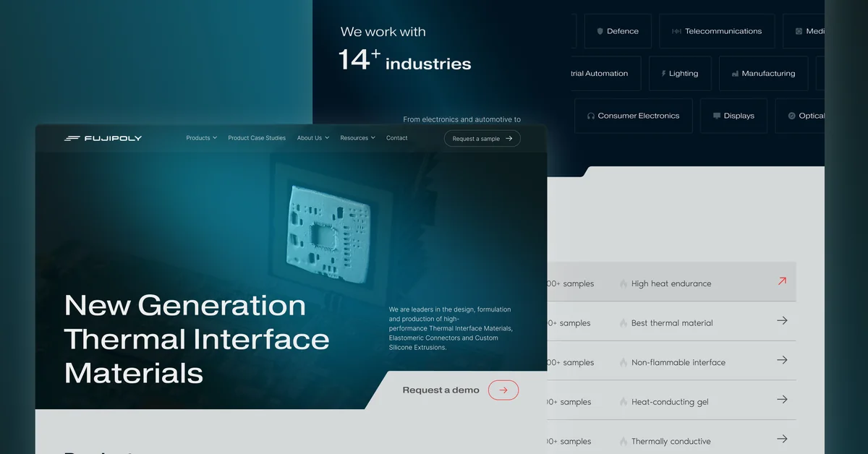
Task: Click the Best thermal material text
Action: (672, 323)
